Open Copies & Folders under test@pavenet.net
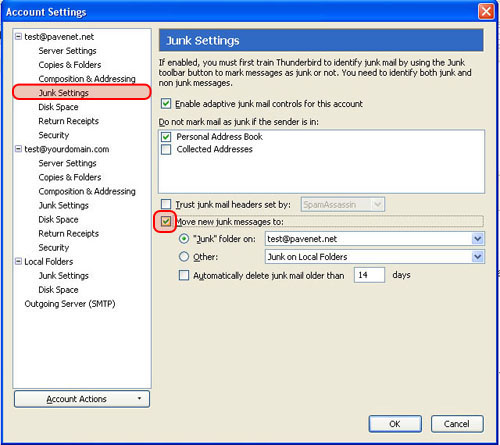Screen dimensions: 500x445 pos(70,65)
